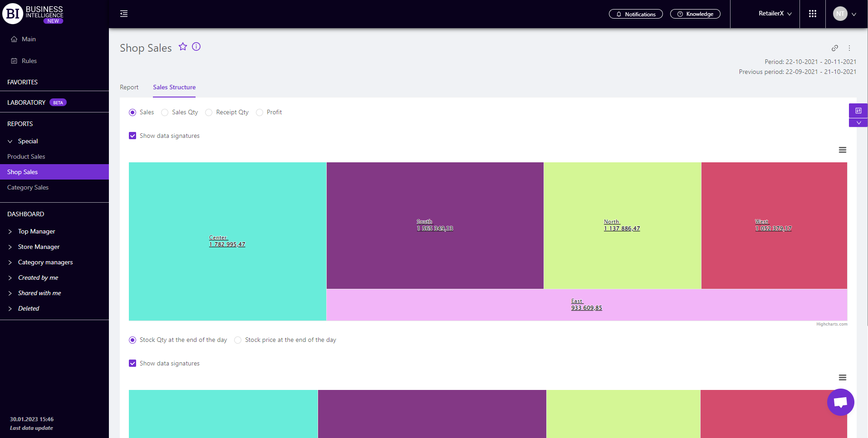
Task: Switch to the Report tab
Action: pyautogui.click(x=129, y=88)
